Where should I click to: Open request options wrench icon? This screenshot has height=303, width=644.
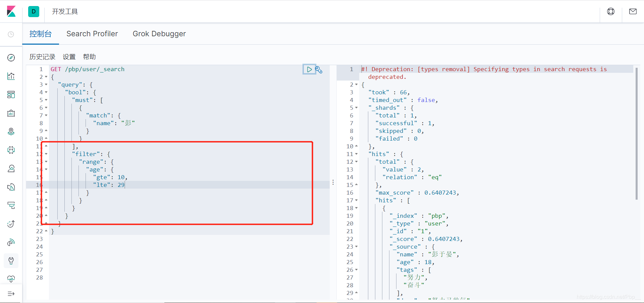(319, 69)
